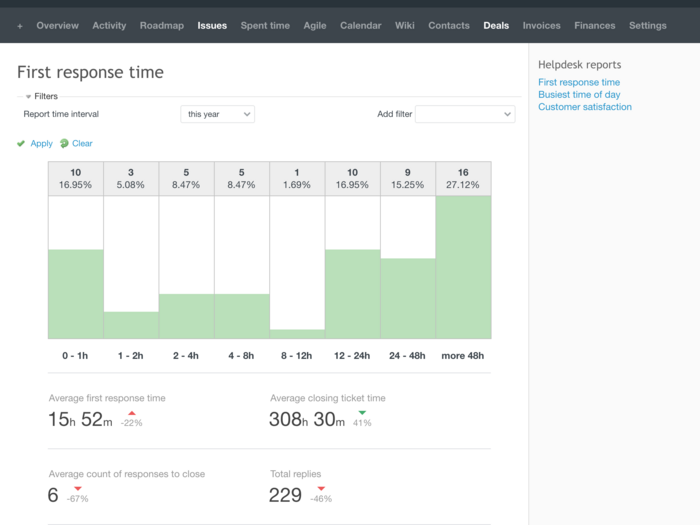The height and width of the screenshot is (525, 700).
Task: Open the Issues tab
Action: pyautogui.click(x=212, y=26)
